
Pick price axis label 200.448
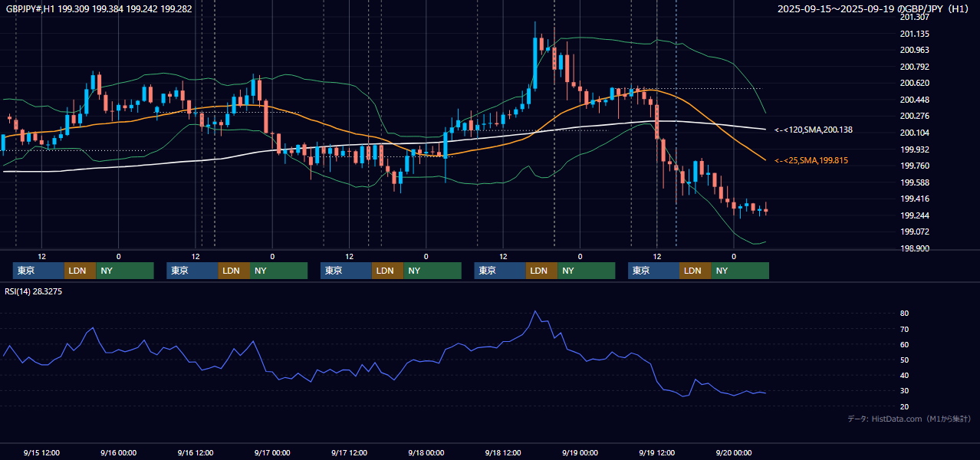[915, 100]
